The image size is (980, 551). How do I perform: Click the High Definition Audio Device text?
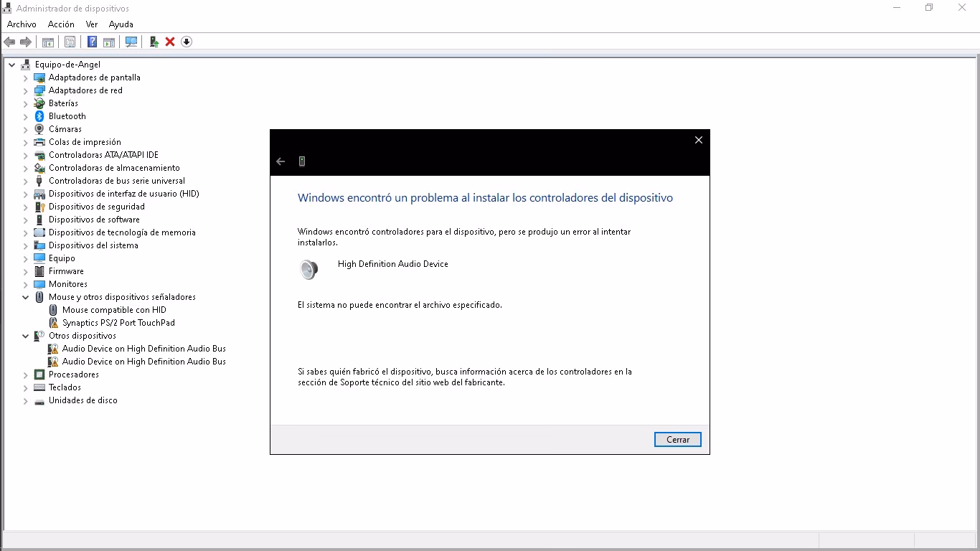pos(393,264)
